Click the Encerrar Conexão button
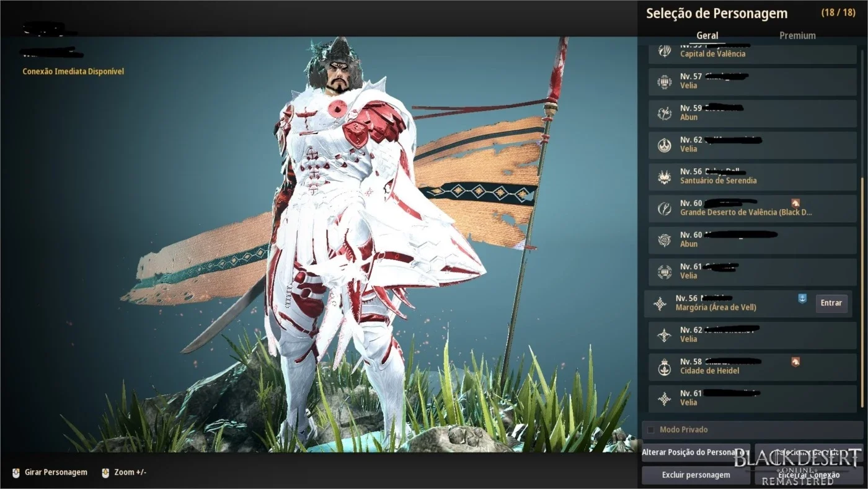 pyautogui.click(x=809, y=475)
